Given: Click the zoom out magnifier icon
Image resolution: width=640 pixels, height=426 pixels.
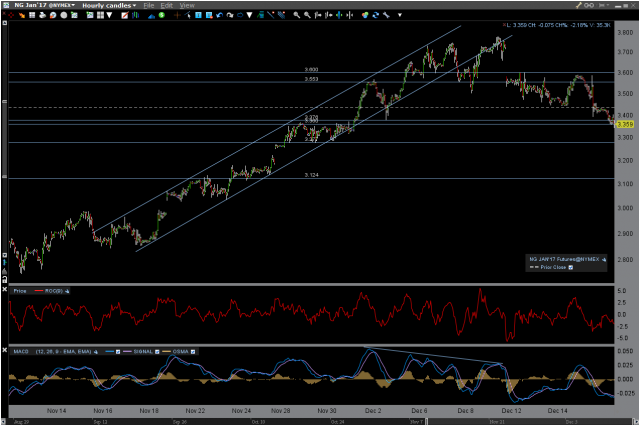Looking at the screenshot, I should [x=307, y=15].
